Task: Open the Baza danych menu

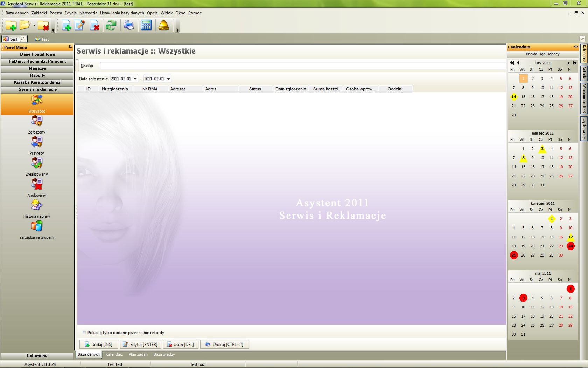Action: click(17, 13)
